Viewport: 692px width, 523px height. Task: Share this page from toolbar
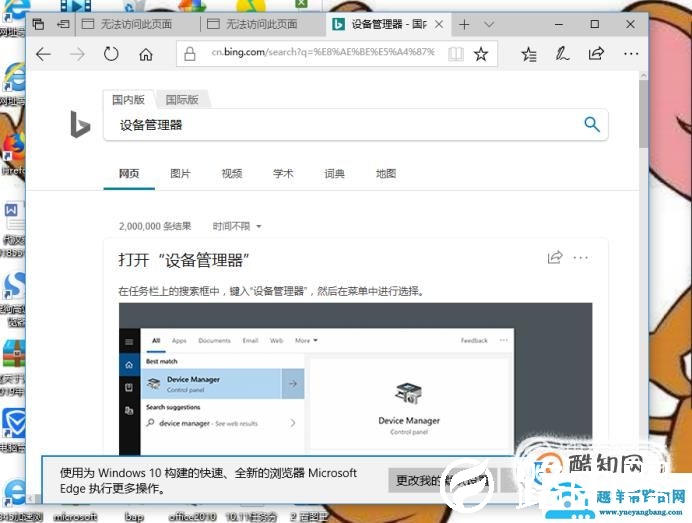coord(596,54)
